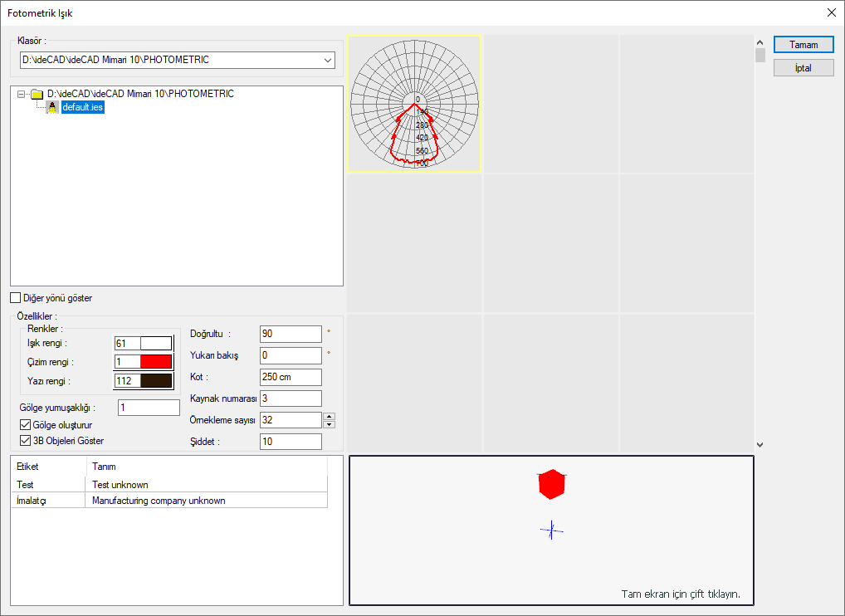Click the Etiket column header
845x616 pixels.
click(x=48, y=467)
